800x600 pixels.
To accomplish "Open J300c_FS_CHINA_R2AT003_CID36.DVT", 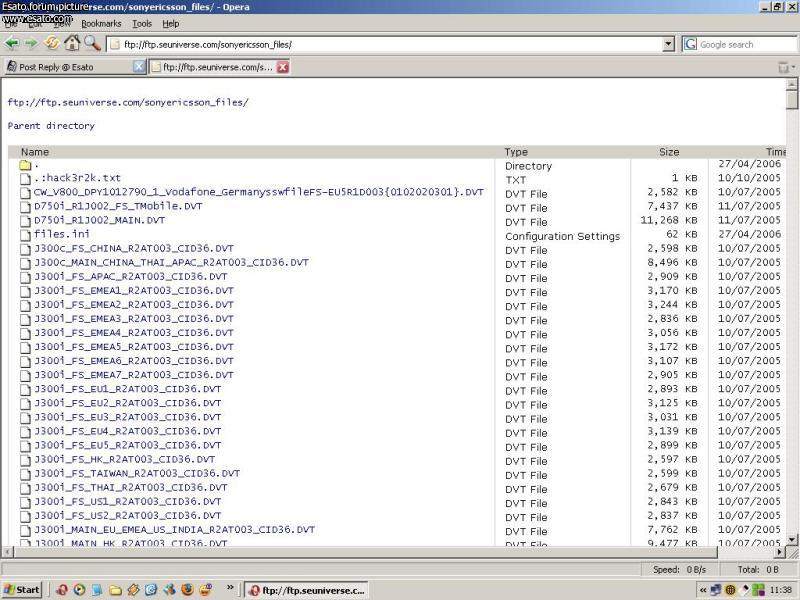I will (x=134, y=248).
